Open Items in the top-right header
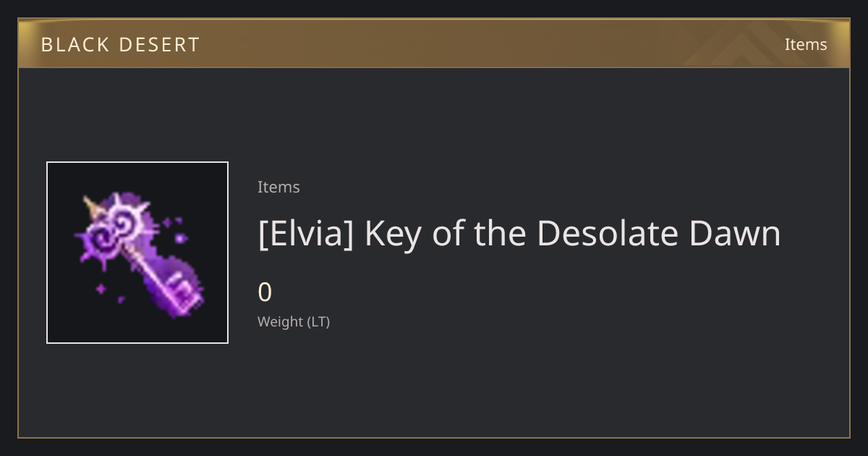This screenshot has width=868, height=456. [806, 44]
